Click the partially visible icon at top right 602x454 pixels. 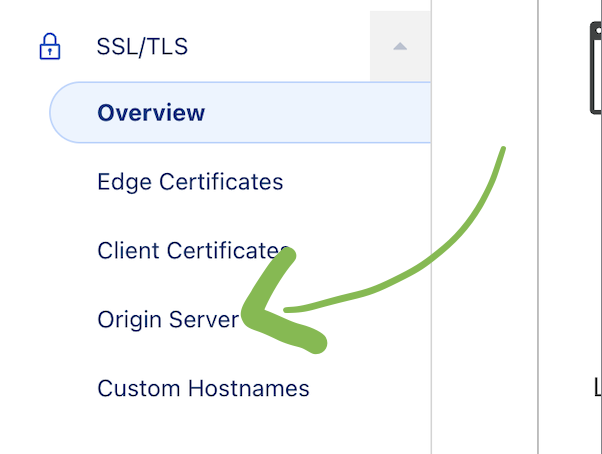pyautogui.click(x=594, y=70)
